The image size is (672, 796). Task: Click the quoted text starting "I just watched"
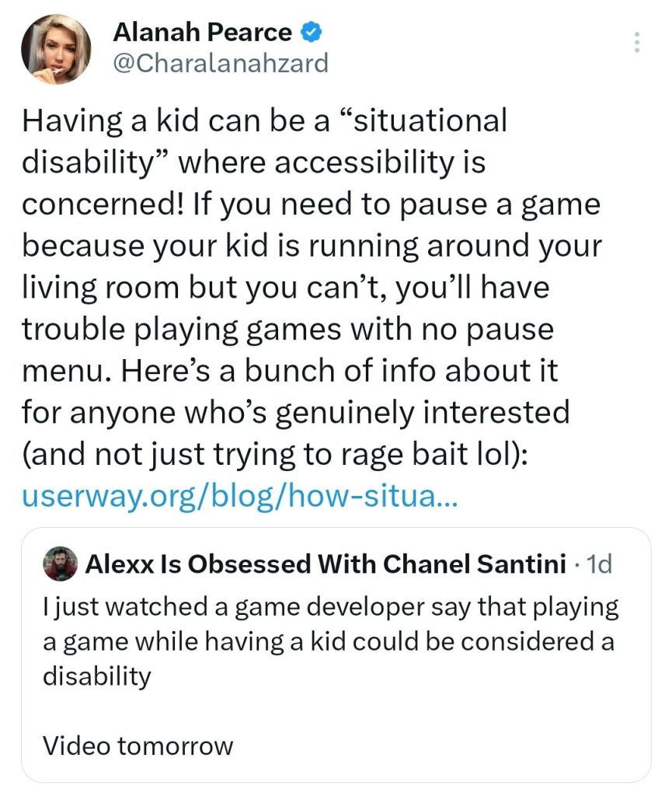pos(330,607)
